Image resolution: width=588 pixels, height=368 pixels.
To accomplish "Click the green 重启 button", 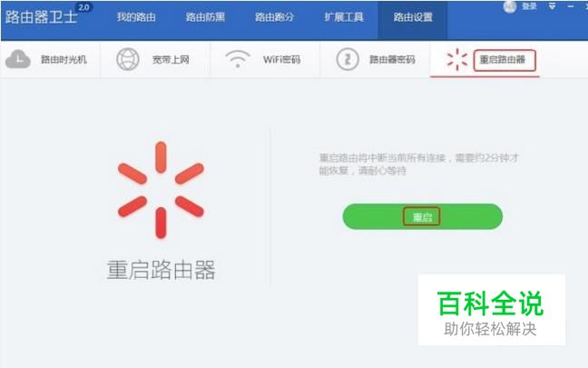I will click(422, 216).
